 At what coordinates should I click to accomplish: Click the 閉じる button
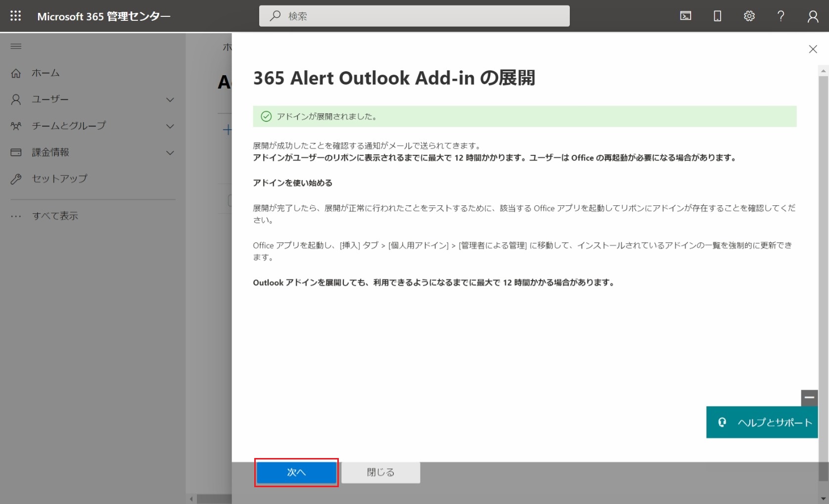(x=380, y=472)
